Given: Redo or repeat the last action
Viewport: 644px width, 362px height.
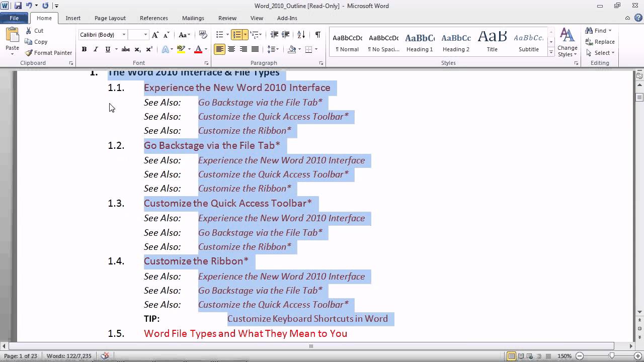Looking at the screenshot, I should pos(45,6).
